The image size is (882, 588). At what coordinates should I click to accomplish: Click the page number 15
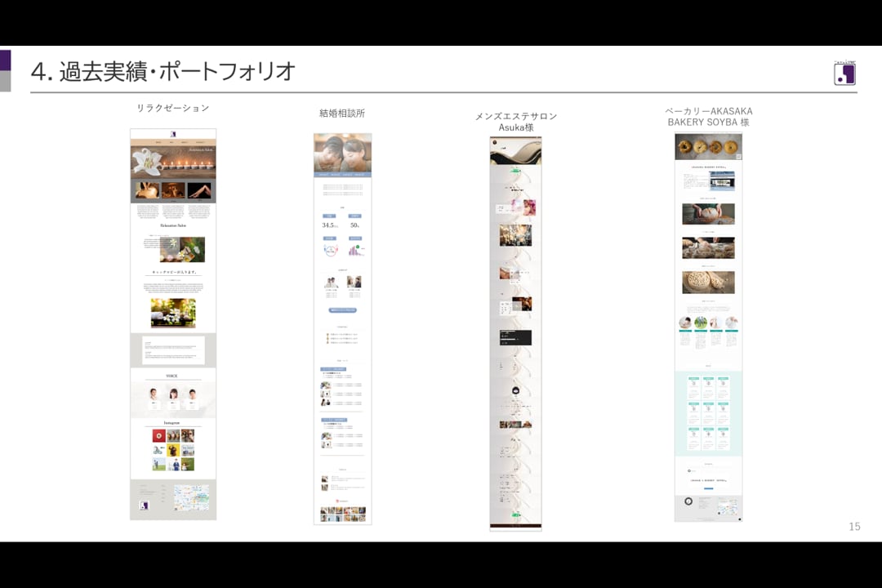point(854,527)
